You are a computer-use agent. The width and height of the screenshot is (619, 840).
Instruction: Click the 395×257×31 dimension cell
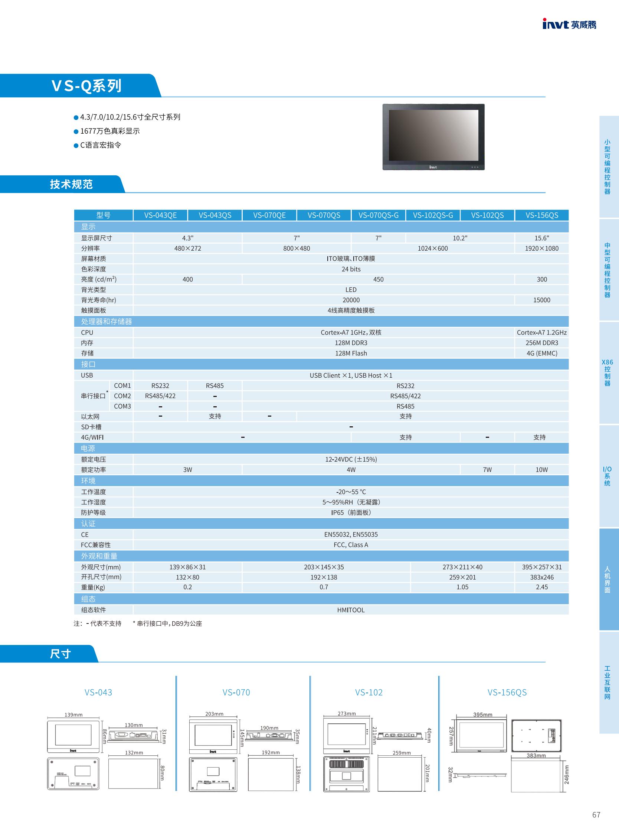click(x=542, y=567)
